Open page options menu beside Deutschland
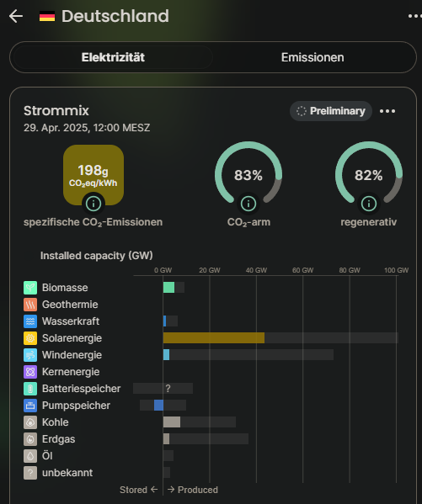Image resolution: width=422 pixels, height=504 pixels. point(414,16)
